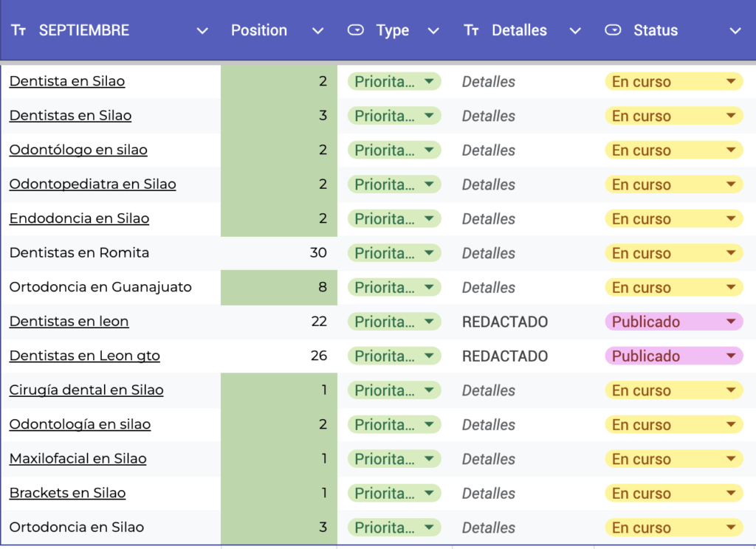The width and height of the screenshot is (756, 549).
Task: Click the text type icon beside Detalles header
Action: (x=471, y=30)
